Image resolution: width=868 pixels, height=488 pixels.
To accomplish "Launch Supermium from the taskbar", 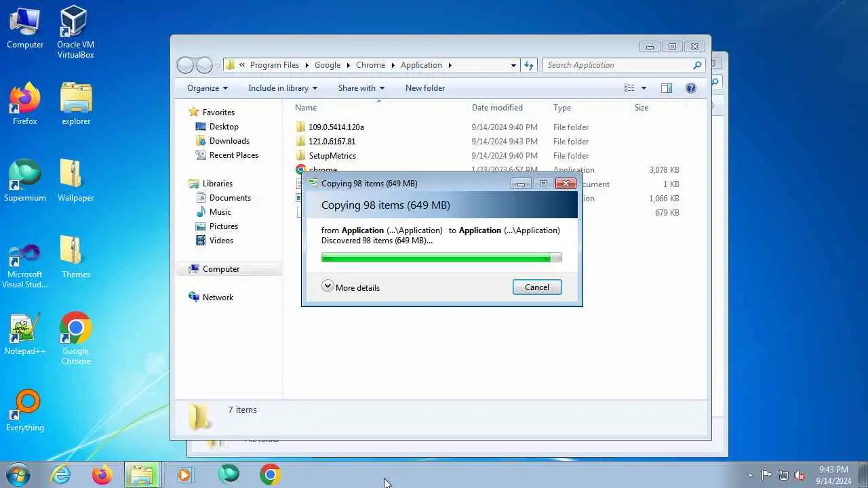I will tap(229, 474).
